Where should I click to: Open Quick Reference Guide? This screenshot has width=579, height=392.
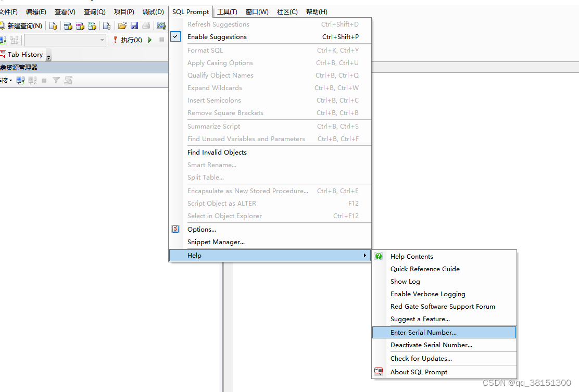[425, 269]
